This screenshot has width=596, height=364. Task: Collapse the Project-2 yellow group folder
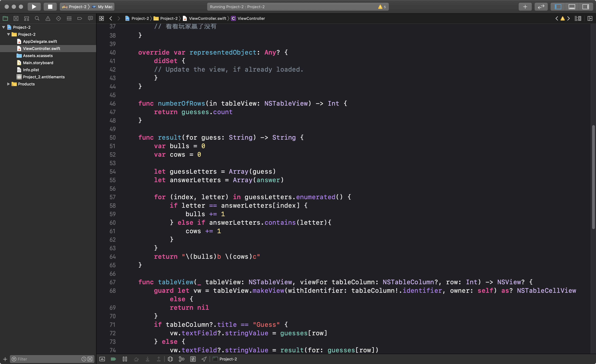point(9,34)
